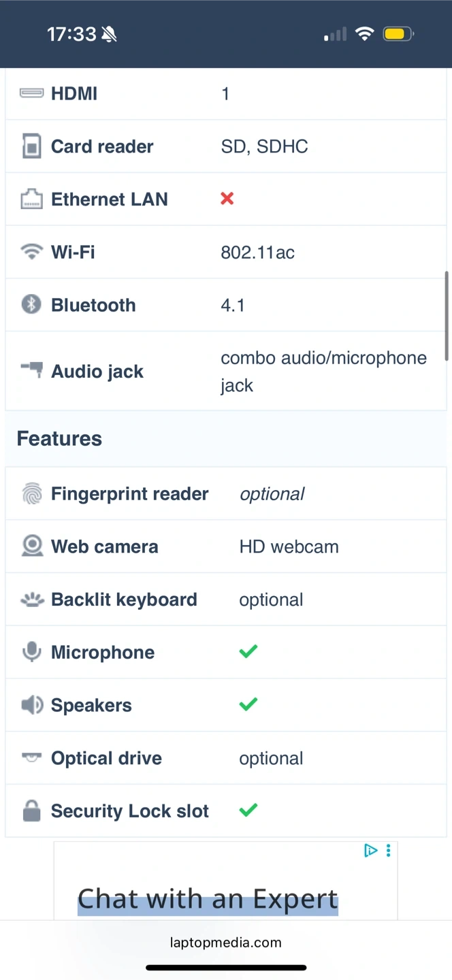Tap the "Chat with an Expert" ad link
This screenshot has height=980, width=452.
[208, 899]
